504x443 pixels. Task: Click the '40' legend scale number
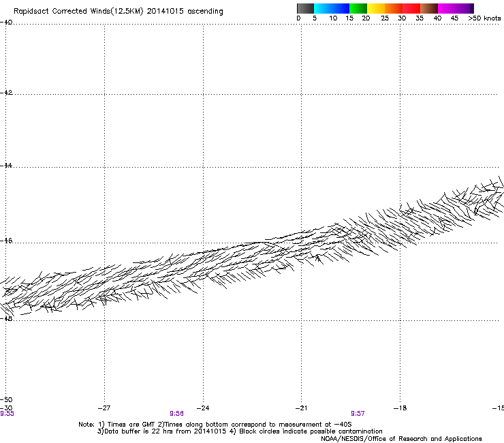point(437,18)
